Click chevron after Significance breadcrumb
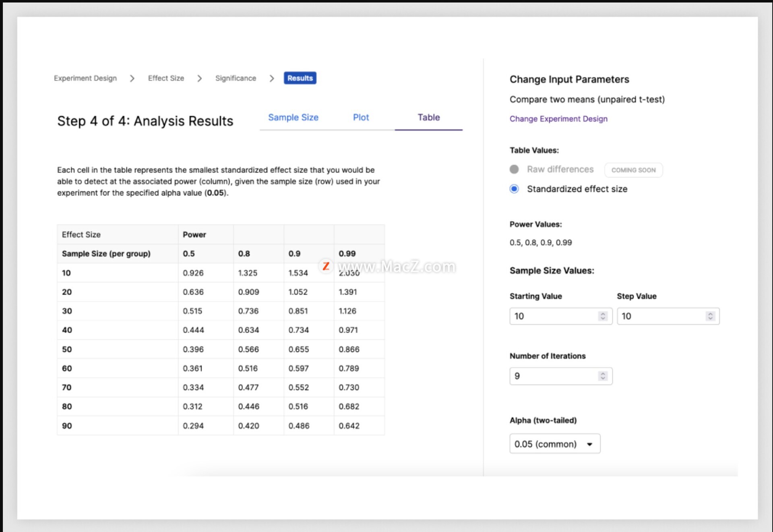The height and width of the screenshot is (532, 773). click(271, 78)
